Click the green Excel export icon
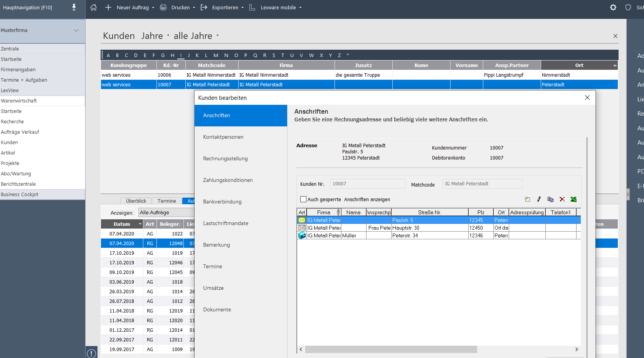Viewport: 644px width, 358px height. point(573,199)
